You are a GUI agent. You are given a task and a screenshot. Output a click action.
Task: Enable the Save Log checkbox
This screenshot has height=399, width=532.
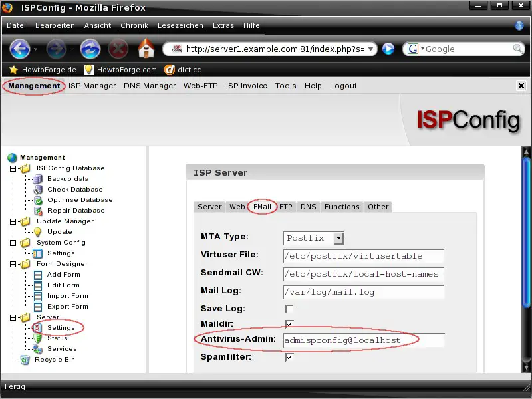[289, 309]
